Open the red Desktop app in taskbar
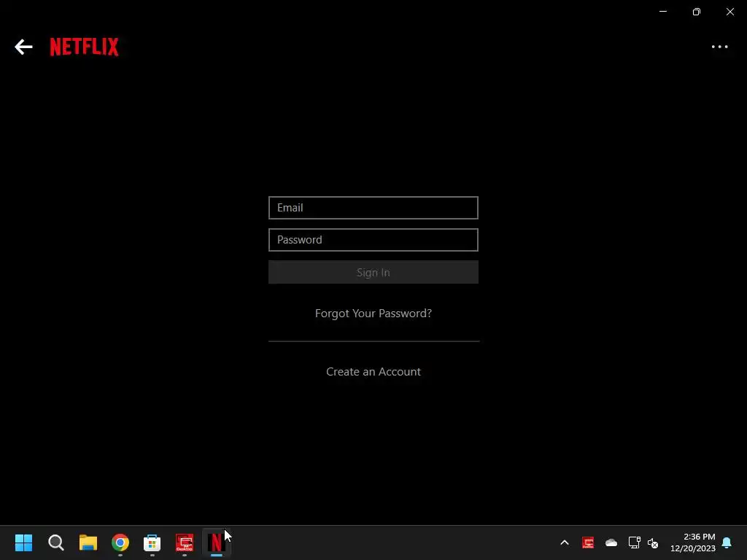The image size is (747, 560). coord(185,542)
